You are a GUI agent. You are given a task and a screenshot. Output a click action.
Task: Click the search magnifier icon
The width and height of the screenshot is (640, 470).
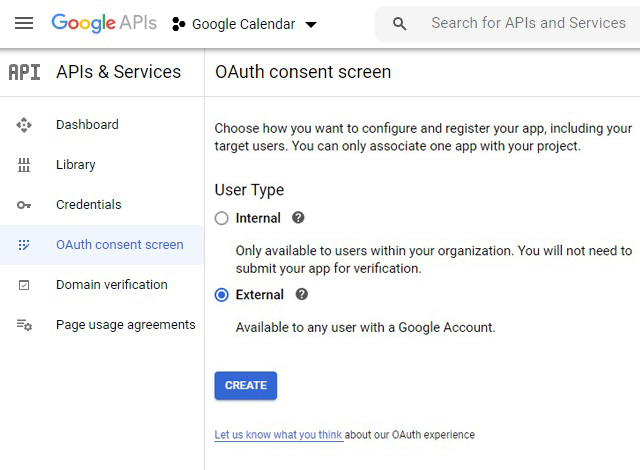click(x=400, y=24)
